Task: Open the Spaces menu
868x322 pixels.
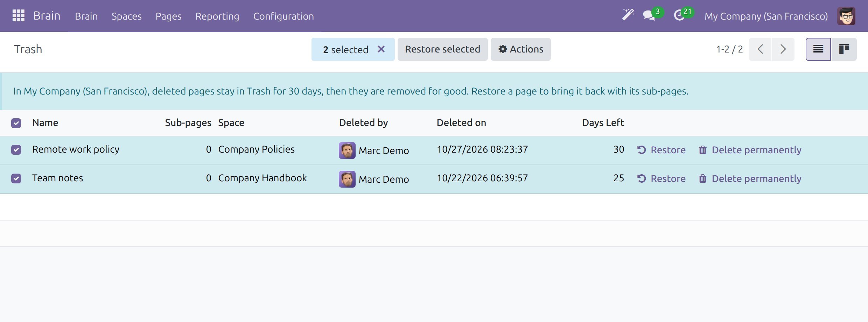Action: [126, 16]
